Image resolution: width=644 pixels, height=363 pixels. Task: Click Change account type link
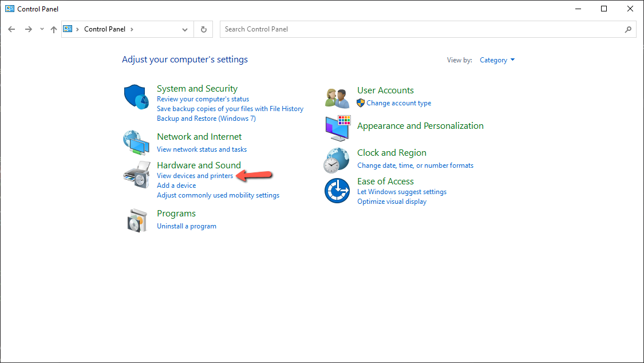[x=399, y=103]
